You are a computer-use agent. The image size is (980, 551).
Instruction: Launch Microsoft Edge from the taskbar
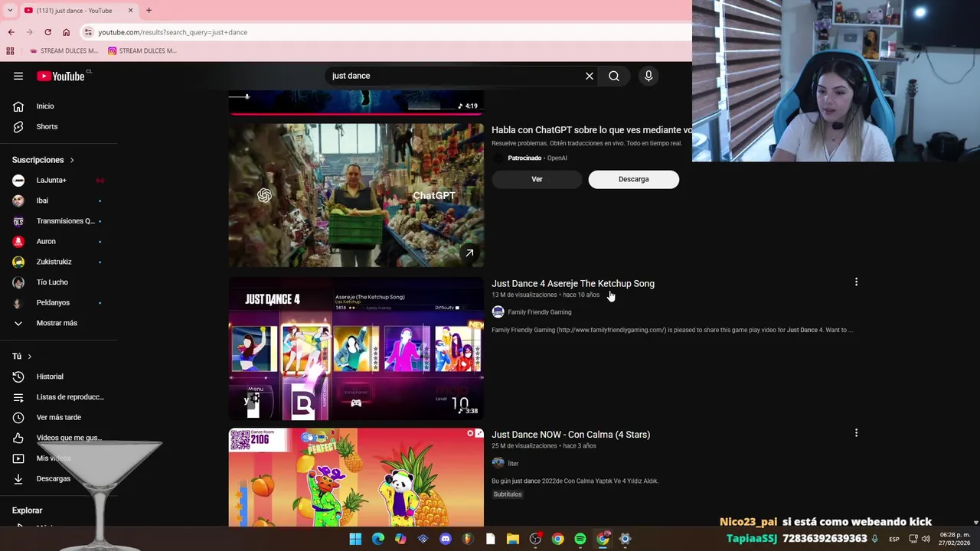(x=378, y=539)
